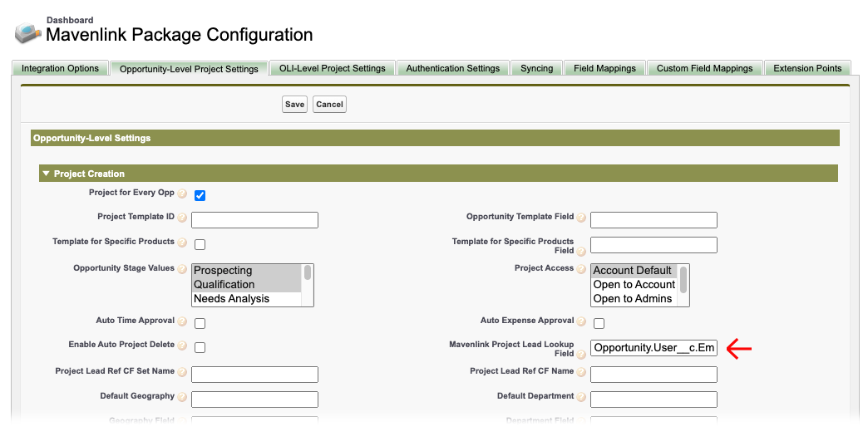Click the Opportunity Template Field input

[x=653, y=220]
